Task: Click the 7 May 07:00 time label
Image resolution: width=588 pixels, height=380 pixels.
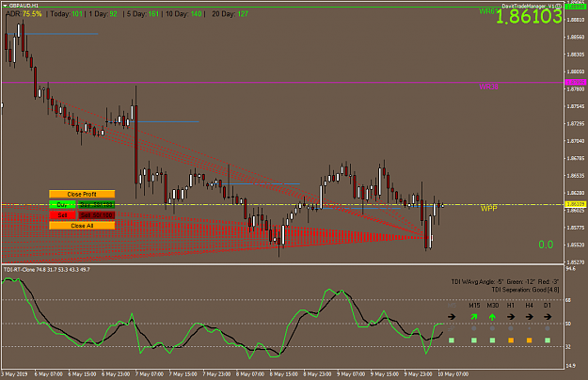Action: [150, 374]
